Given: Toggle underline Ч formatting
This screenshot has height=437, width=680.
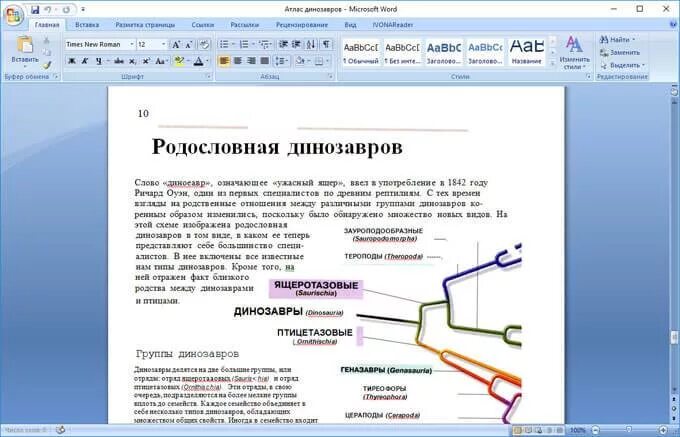Looking at the screenshot, I should [x=99, y=61].
